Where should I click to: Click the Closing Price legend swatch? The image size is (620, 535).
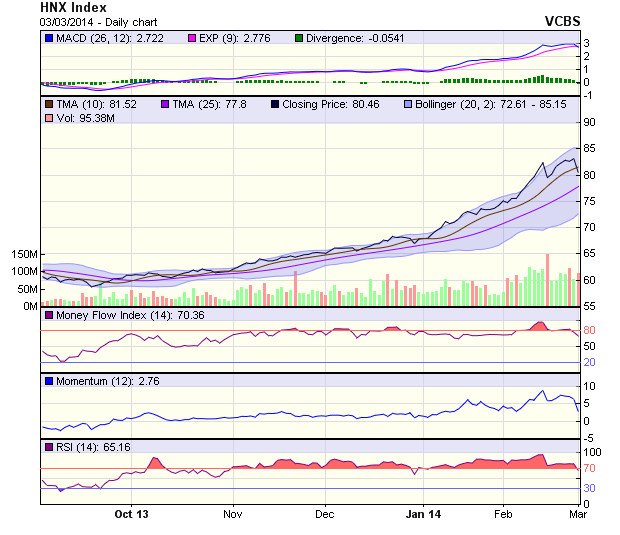pos(274,104)
